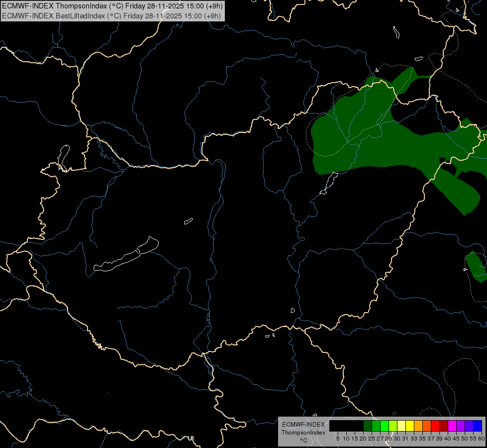Click the legend tick value 5

(338, 439)
